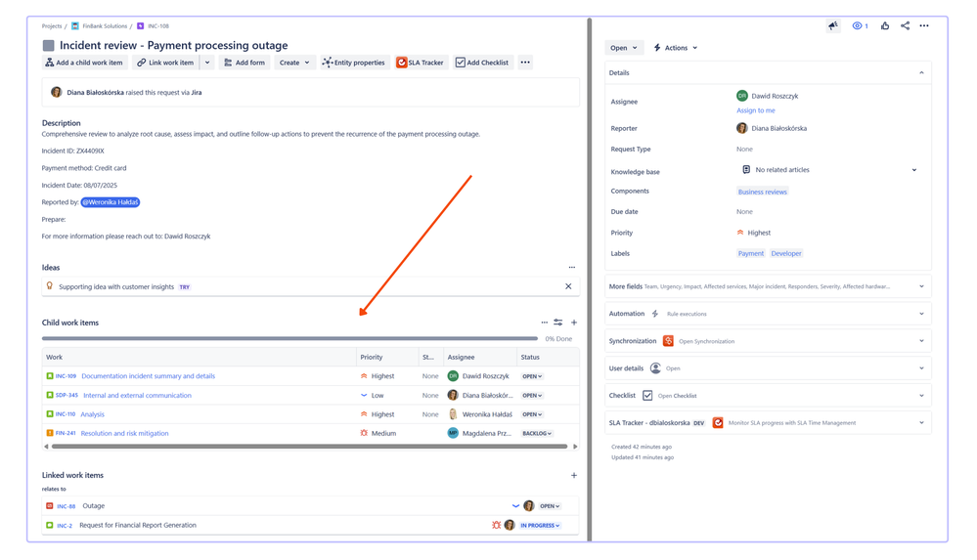Click Add Checklist button
Image resolution: width=977 pixels, height=560 pixels.
click(x=482, y=63)
